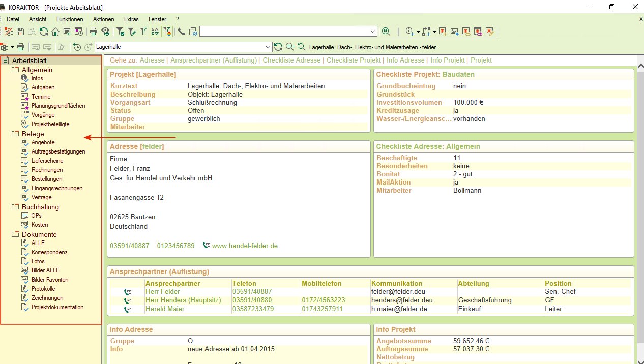Open the www.handel-felder.de website link
The width and height of the screenshot is (644, 364).
click(245, 246)
